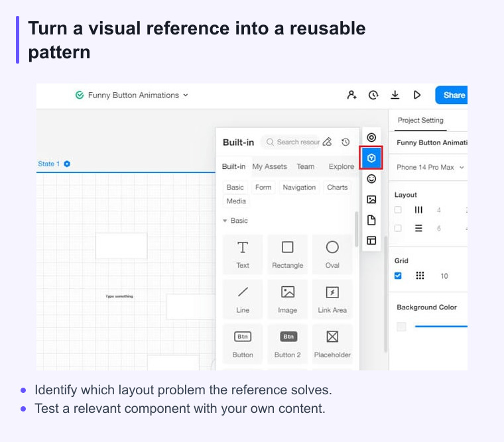Switch to the Explore tab
This screenshot has width=504, height=442.
[x=341, y=166]
